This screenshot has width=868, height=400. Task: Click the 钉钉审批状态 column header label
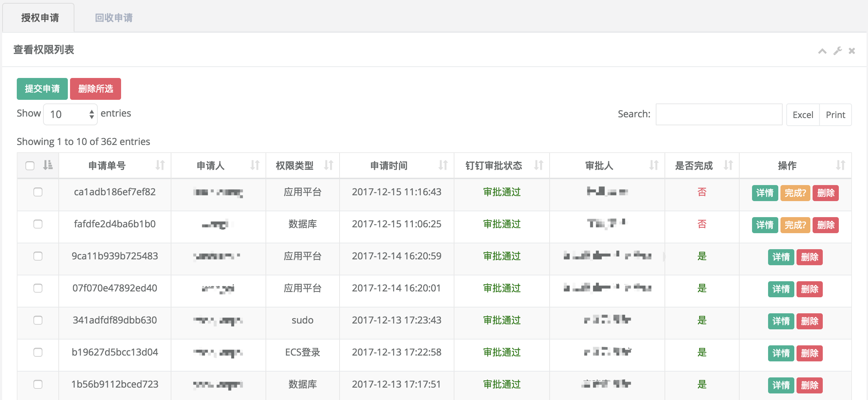coord(493,166)
